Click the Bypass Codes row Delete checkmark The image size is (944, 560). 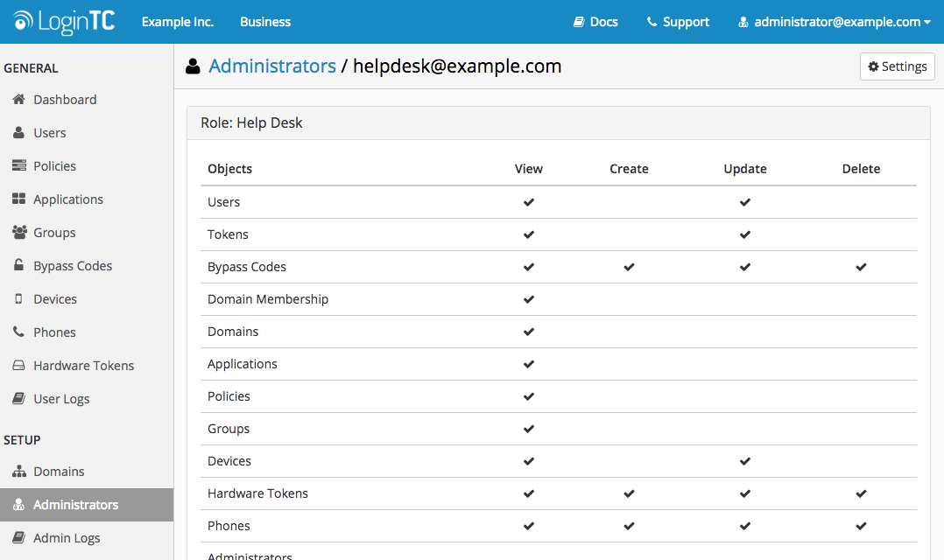point(861,267)
